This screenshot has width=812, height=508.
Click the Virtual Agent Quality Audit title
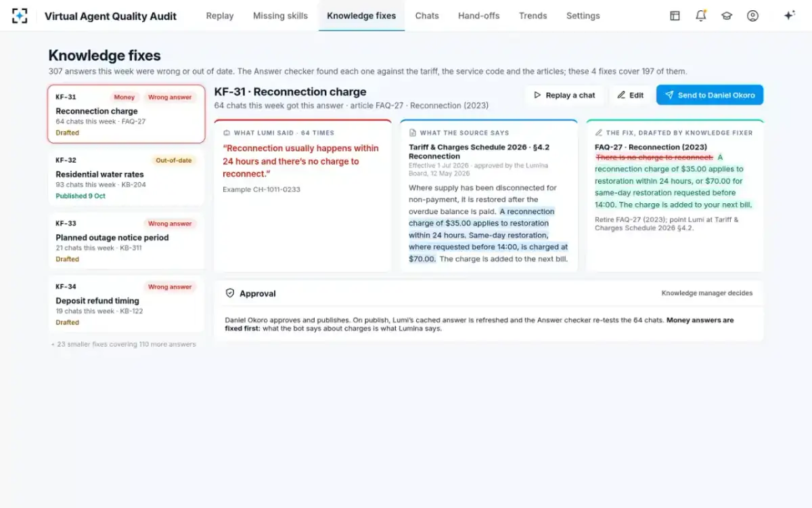click(x=110, y=16)
